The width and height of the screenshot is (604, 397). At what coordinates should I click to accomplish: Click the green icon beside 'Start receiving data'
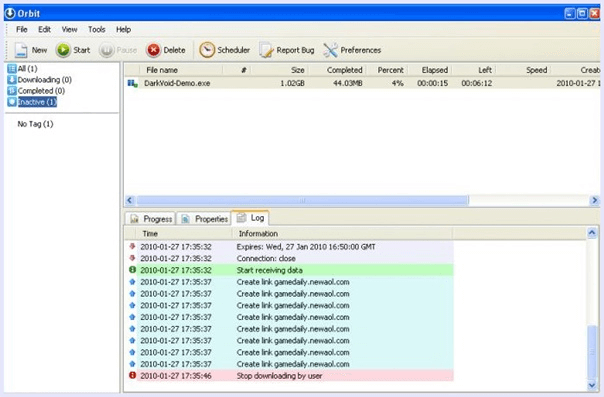point(132,270)
